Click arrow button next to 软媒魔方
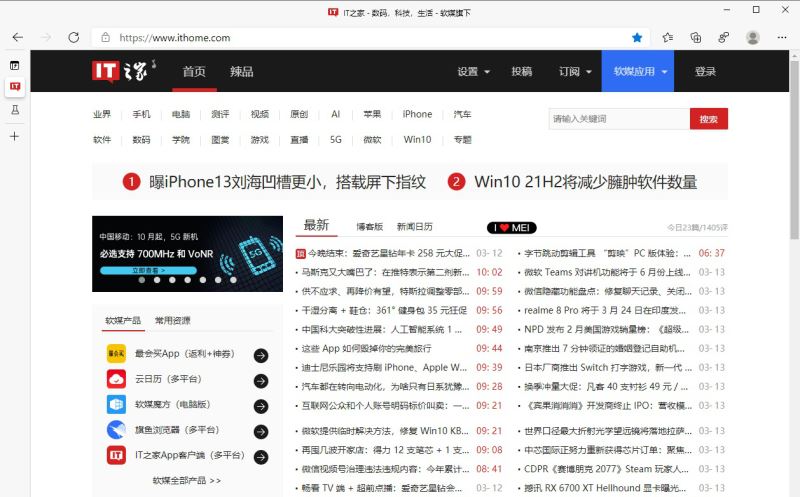Image resolution: width=800 pixels, height=497 pixels. (x=261, y=406)
